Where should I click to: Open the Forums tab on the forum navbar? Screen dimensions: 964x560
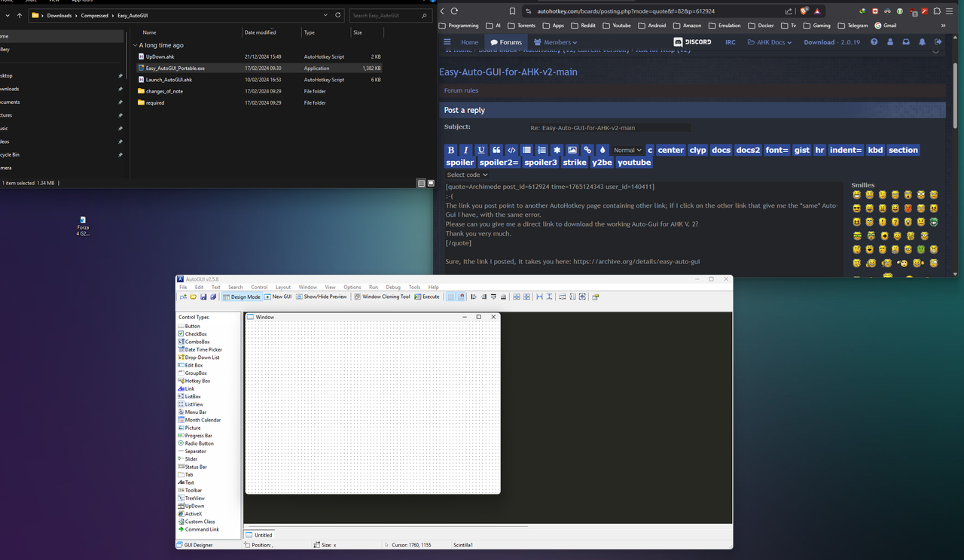[505, 42]
